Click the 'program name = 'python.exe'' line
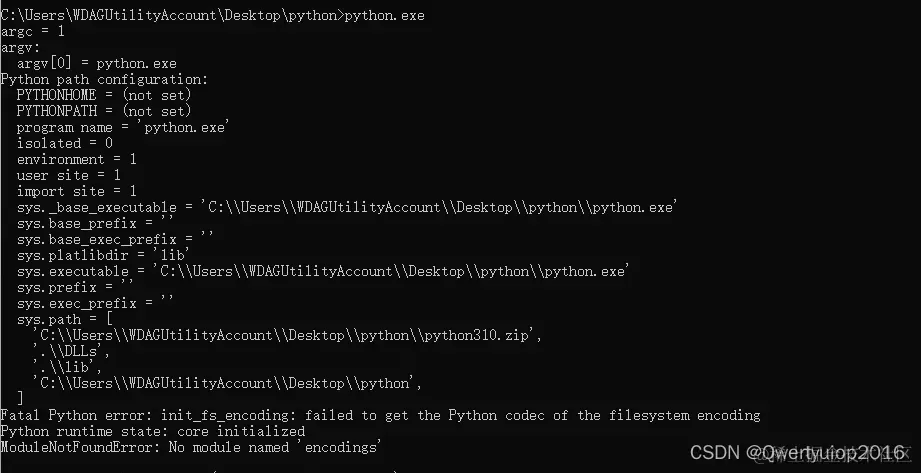The image size is (921, 473). pos(123,128)
